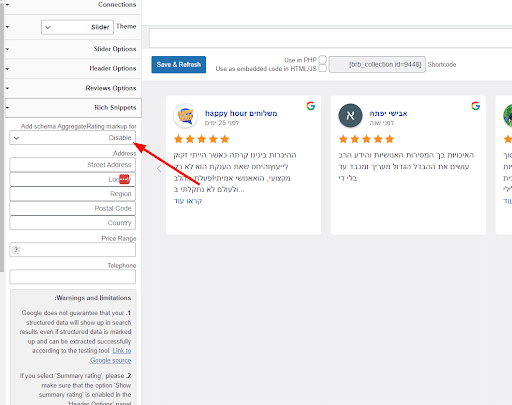Enable the Use in PHP checkbox
The image size is (512, 405).
(322, 59)
